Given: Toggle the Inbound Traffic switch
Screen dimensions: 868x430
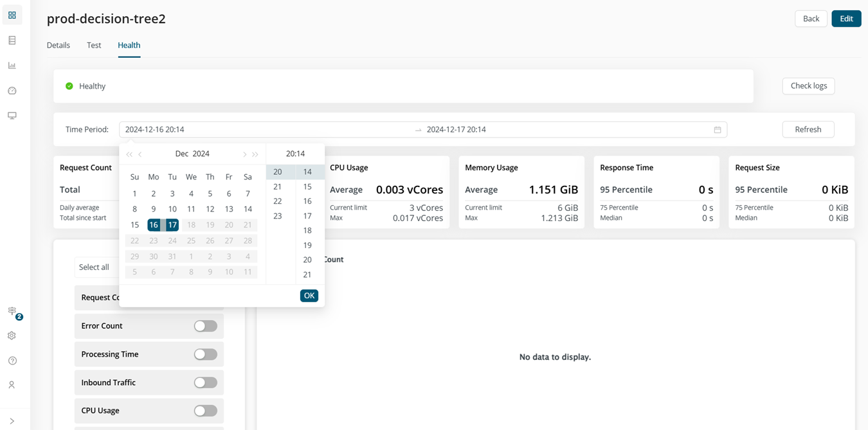Looking at the screenshot, I should 206,382.
